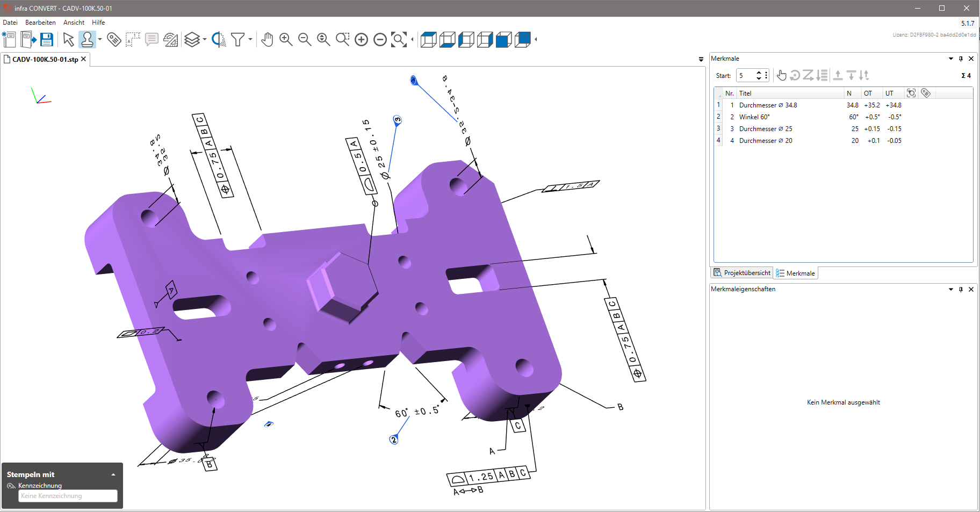
Task: Switch to first cube view orientation
Action: pos(428,39)
